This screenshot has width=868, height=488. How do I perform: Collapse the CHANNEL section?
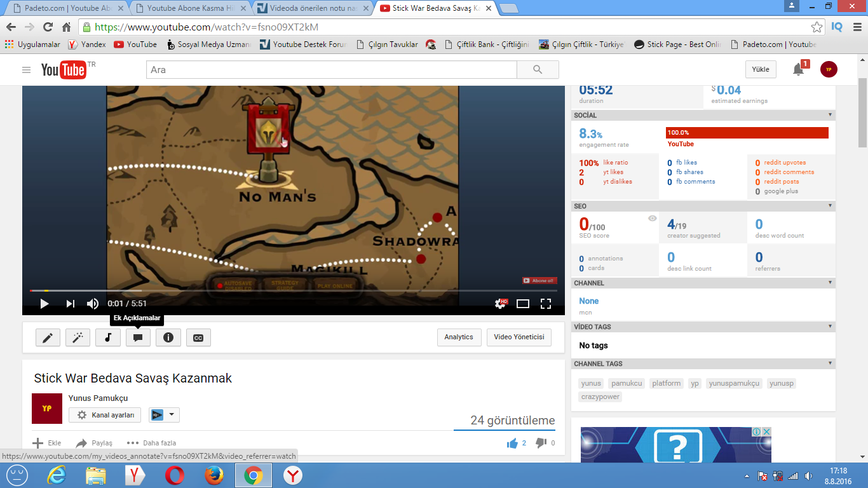pos(830,283)
